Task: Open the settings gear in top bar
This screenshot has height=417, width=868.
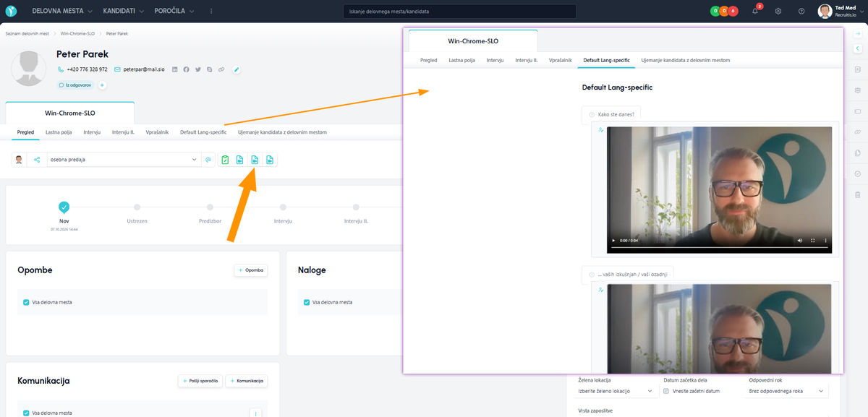Action: click(778, 12)
